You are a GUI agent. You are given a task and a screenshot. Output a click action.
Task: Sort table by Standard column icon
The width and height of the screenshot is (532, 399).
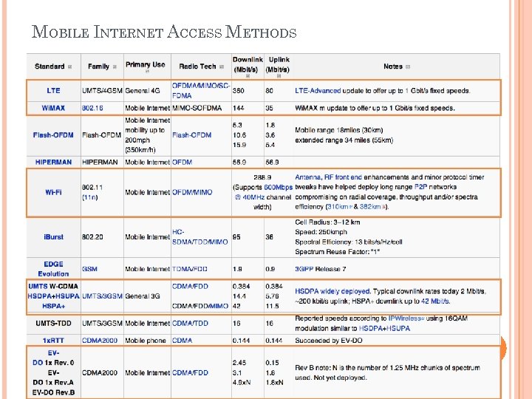(69, 66)
